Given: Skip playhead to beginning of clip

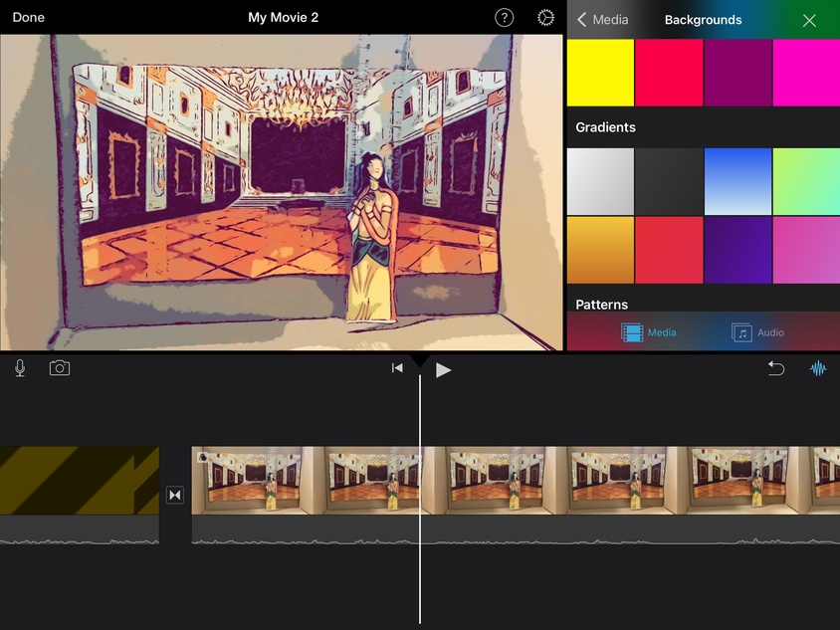Looking at the screenshot, I should pyautogui.click(x=397, y=368).
